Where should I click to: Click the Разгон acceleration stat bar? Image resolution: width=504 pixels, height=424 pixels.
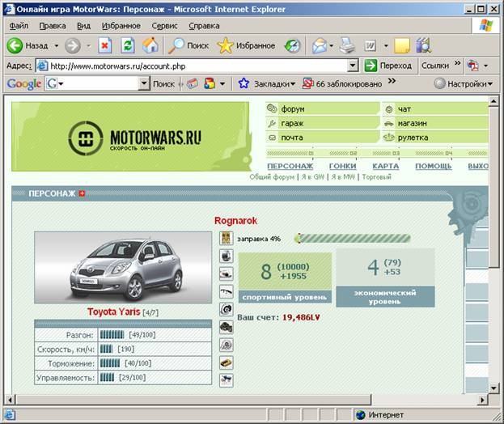point(112,335)
